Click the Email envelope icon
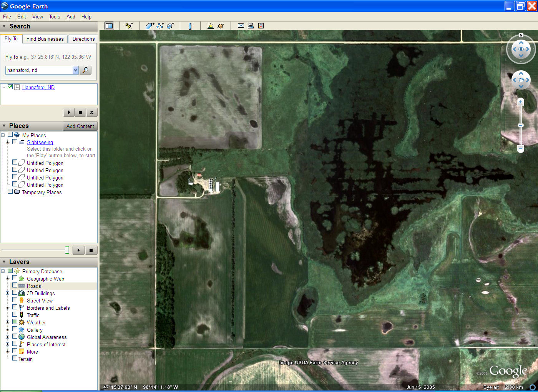The width and height of the screenshot is (538, 392). (241, 26)
